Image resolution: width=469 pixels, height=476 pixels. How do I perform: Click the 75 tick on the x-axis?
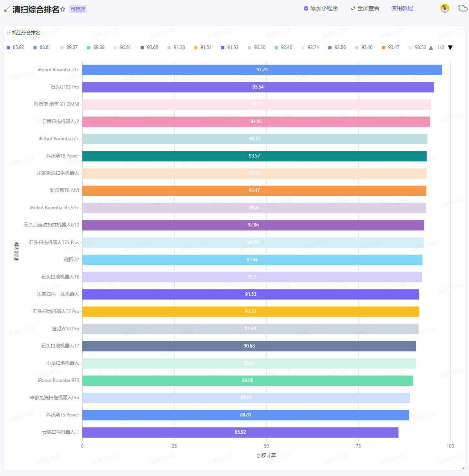[x=358, y=446]
